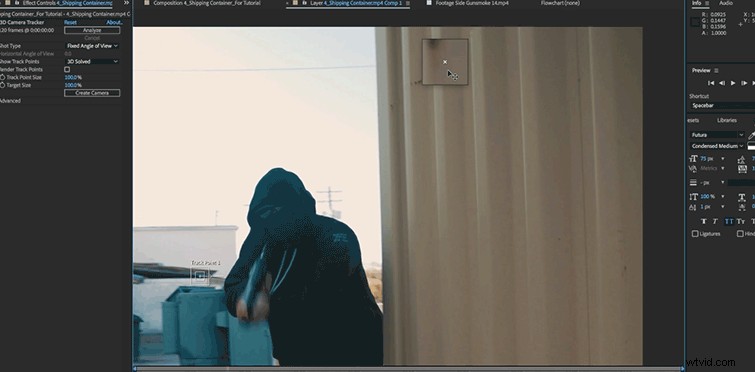
Task: Open the Shot Type dropdown showing Fixed Angle of View
Action: coord(92,46)
